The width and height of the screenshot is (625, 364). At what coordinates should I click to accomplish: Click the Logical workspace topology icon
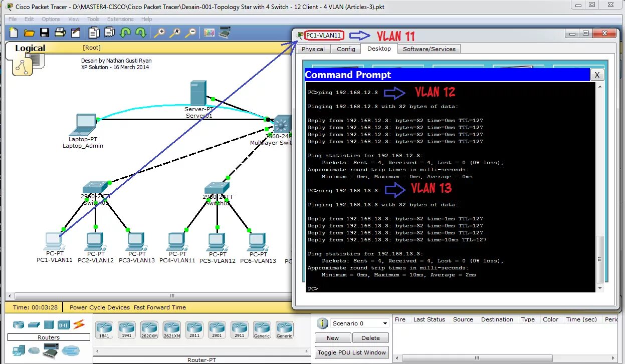click(x=23, y=66)
